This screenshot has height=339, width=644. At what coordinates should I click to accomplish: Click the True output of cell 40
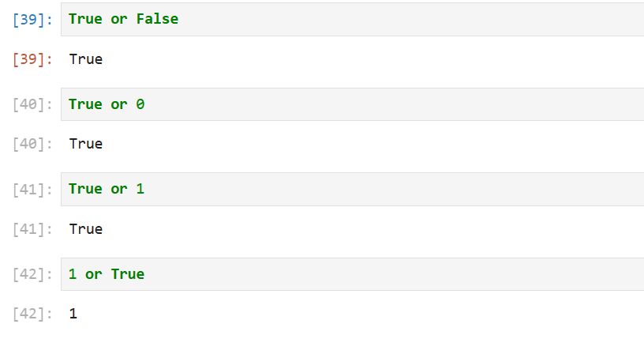coord(86,144)
